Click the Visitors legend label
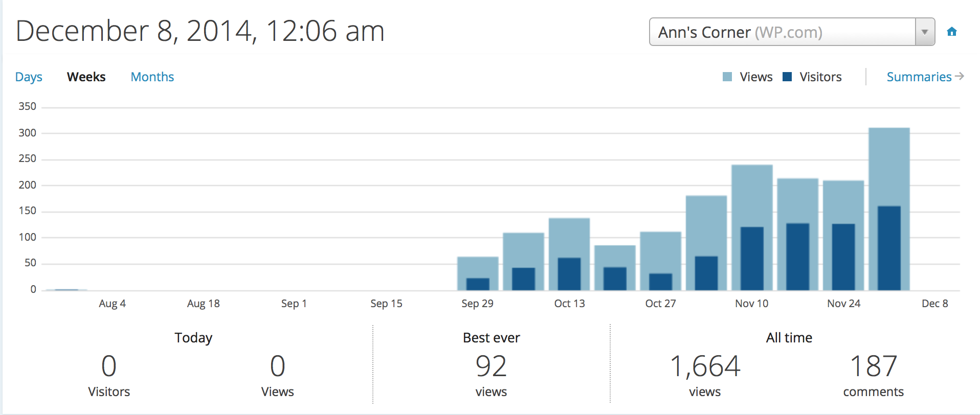 click(820, 77)
